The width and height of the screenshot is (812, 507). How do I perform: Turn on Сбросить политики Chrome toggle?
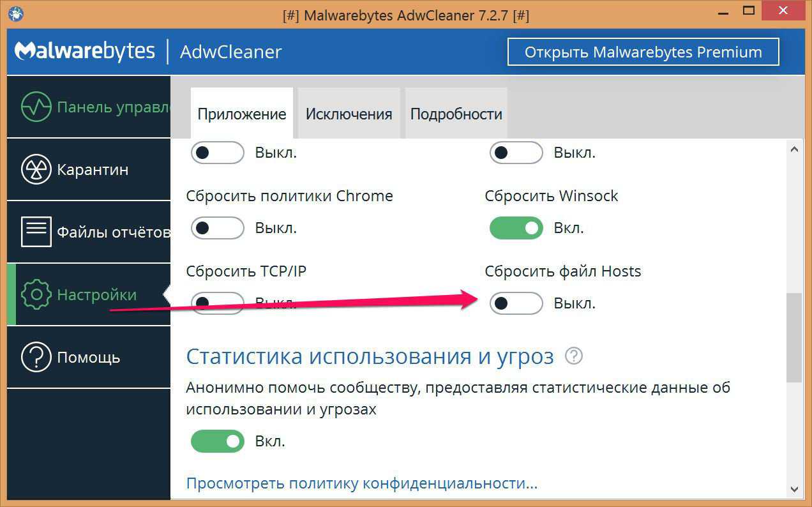point(217,228)
